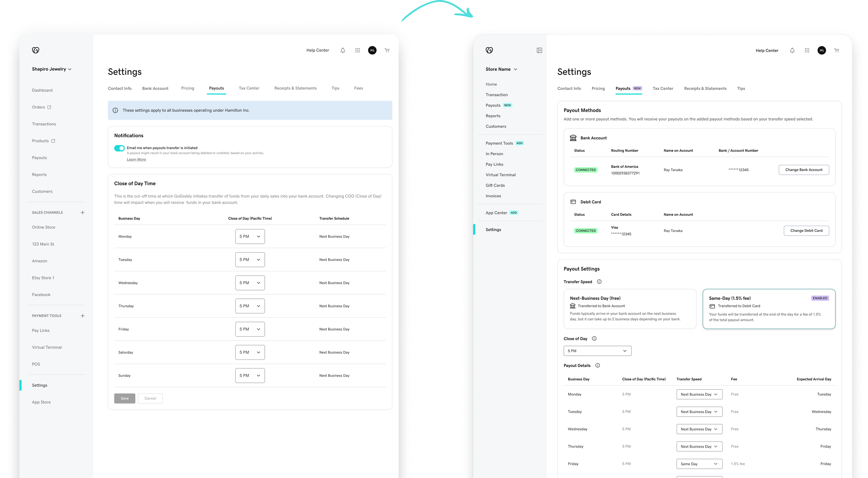Click info icon beside Transfer Speed
Viewport: 868px width, 478px height.
pyautogui.click(x=599, y=282)
